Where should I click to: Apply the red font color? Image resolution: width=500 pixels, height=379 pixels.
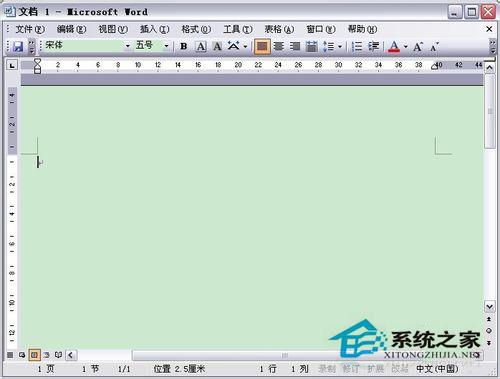[x=394, y=46]
